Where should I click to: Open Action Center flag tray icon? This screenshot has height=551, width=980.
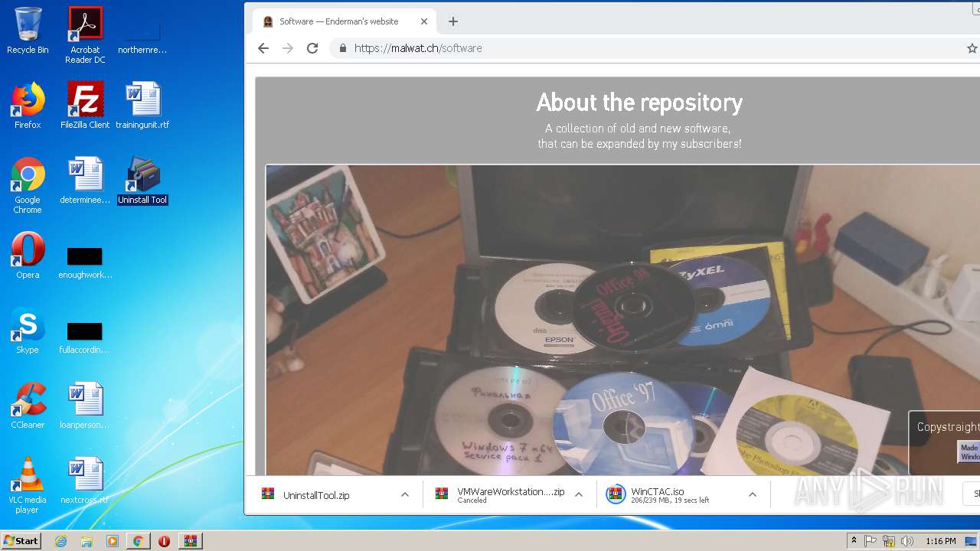pyautogui.click(x=871, y=541)
